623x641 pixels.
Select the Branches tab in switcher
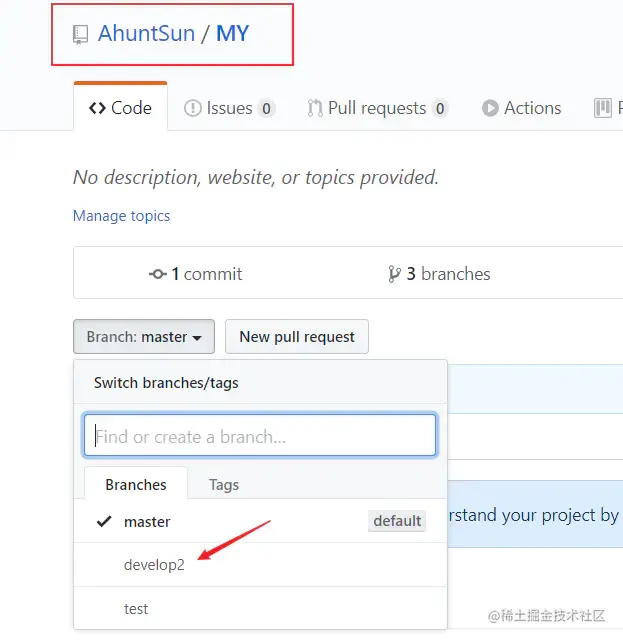[136, 485]
